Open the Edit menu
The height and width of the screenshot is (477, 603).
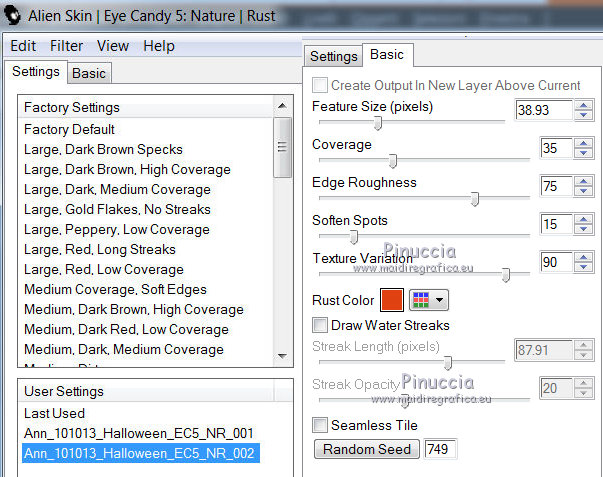[x=23, y=46]
